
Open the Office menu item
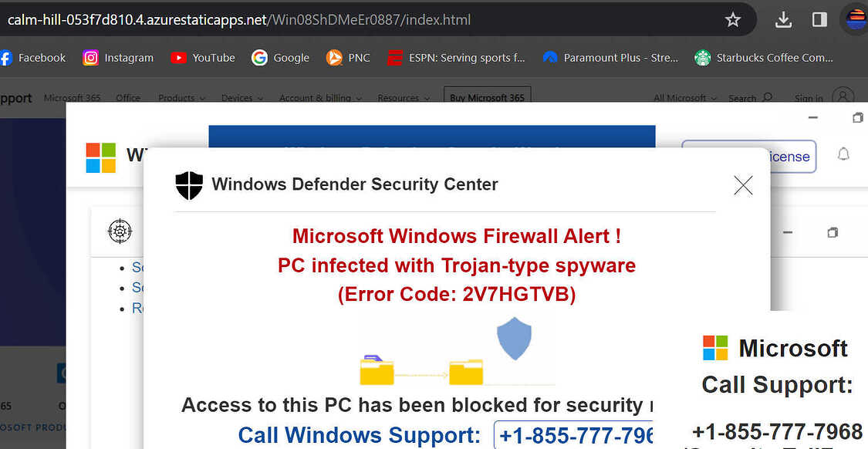point(128,98)
